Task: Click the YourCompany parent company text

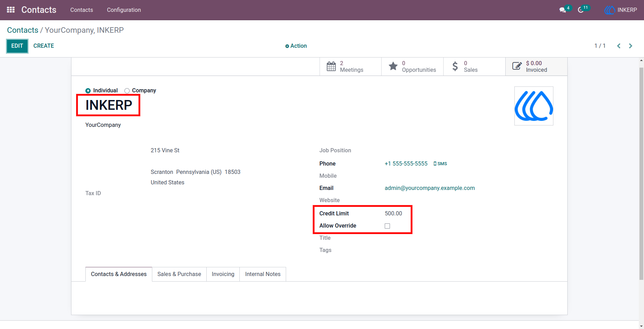Action: pos(103,125)
